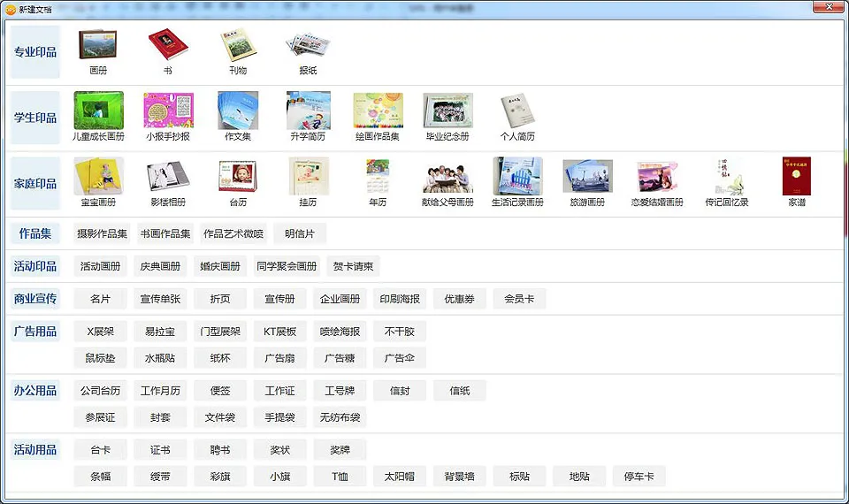The image size is (849, 504).
Task: Choose the 挂历 wall calendar thumbnail
Action: [x=308, y=177]
